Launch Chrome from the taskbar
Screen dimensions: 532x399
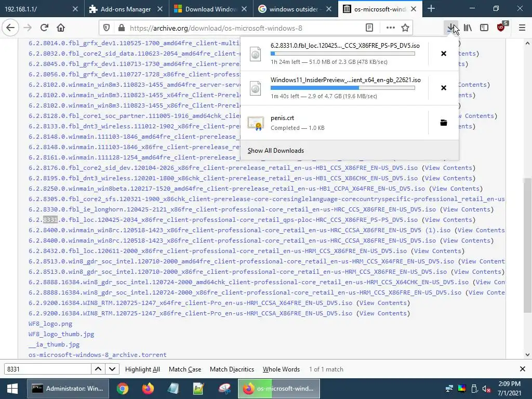coord(123,389)
